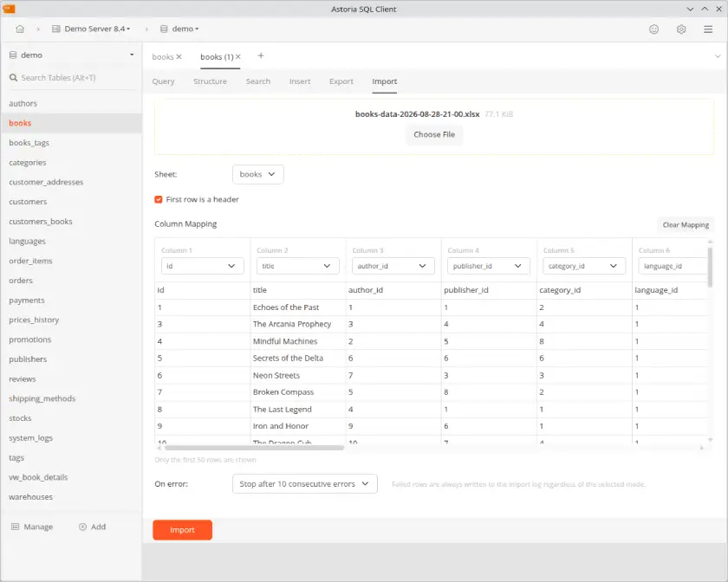
Task: Click the orange Import button
Action: click(183, 529)
